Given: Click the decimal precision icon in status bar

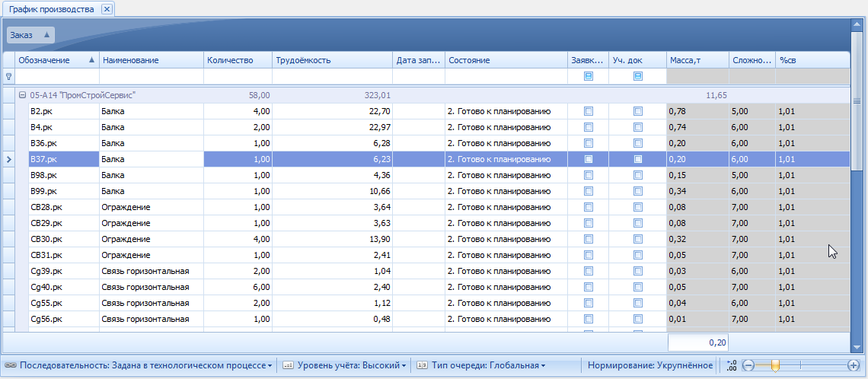Looking at the screenshot, I should 732,365.
